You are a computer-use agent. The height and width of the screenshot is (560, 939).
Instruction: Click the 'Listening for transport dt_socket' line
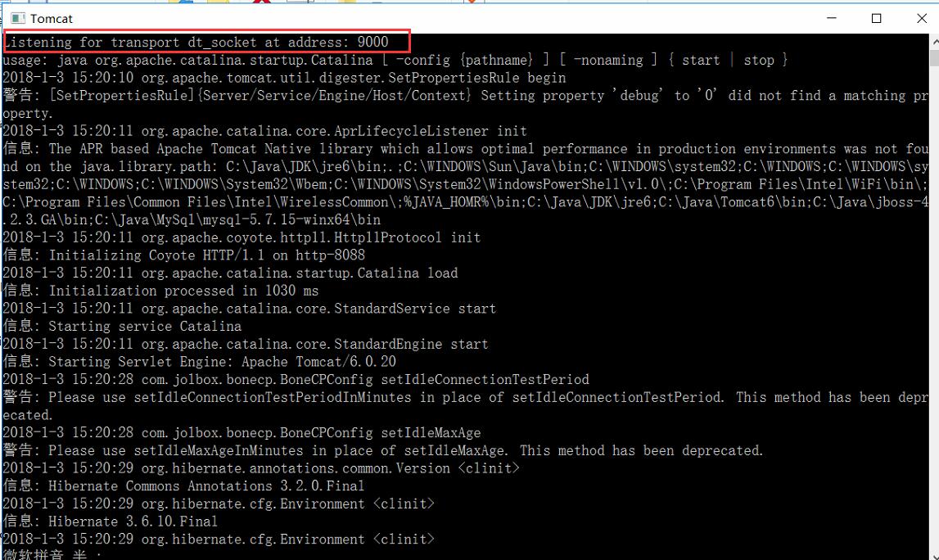point(196,42)
